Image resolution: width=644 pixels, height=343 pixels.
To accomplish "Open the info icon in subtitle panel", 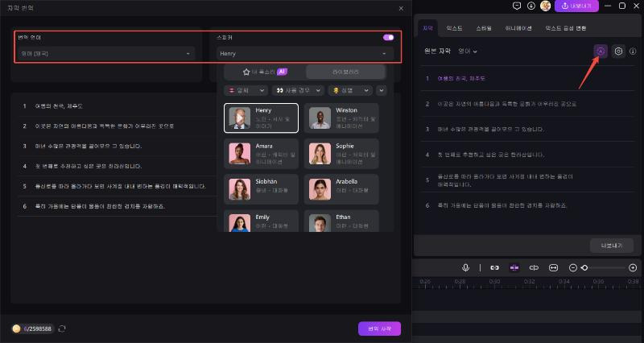I will tap(633, 52).
